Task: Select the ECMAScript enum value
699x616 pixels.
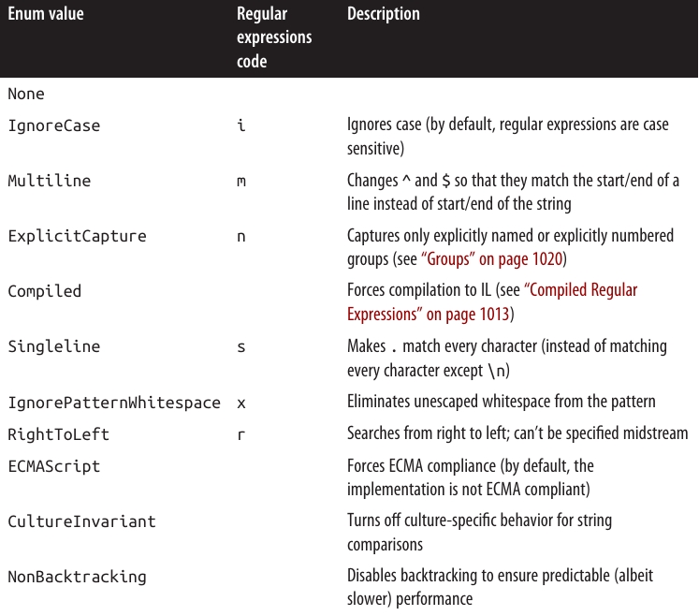Action: [x=53, y=465]
